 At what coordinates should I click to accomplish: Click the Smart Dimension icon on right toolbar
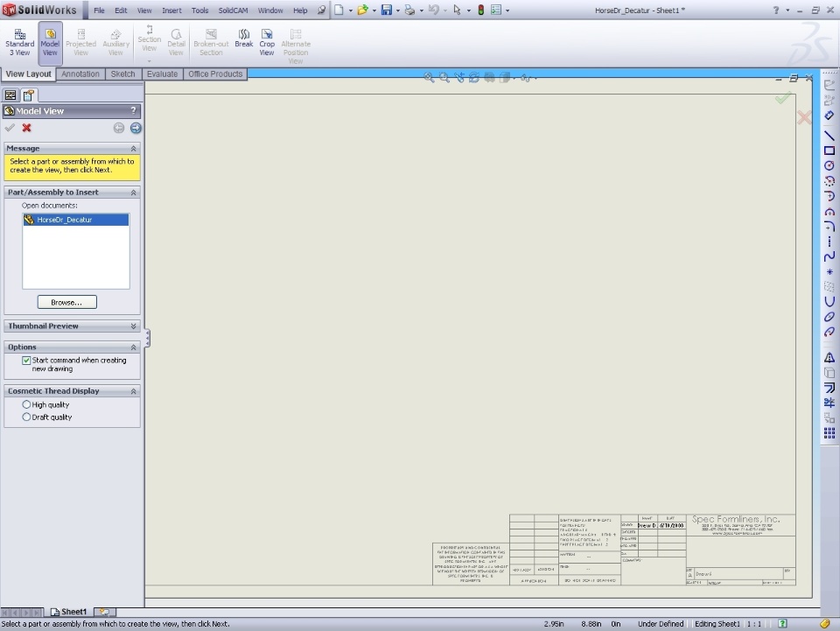[829, 116]
